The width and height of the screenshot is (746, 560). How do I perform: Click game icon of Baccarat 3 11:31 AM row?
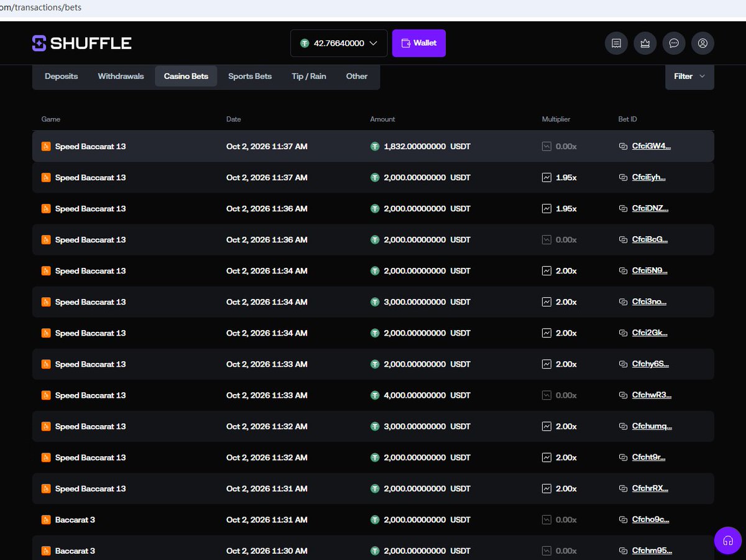(46, 520)
